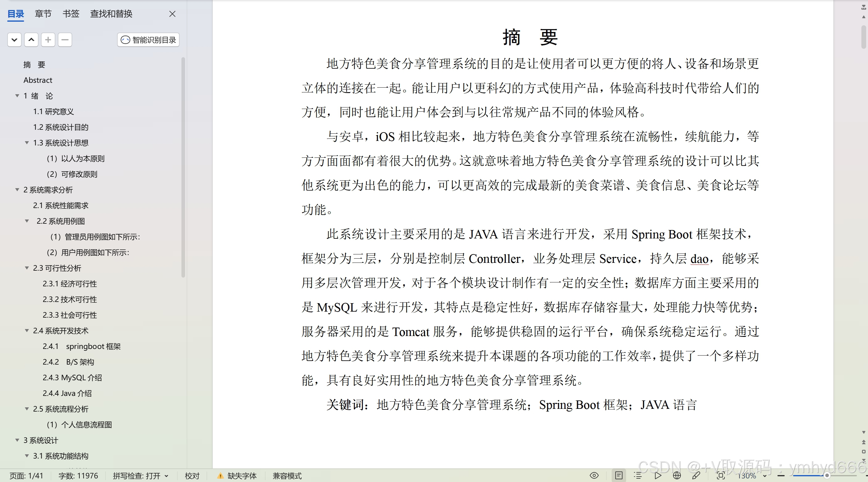Collapse the '1 绪 论' tree node
Image resolution: width=868 pixels, height=482 pixels.
click(x=17, y=96)
